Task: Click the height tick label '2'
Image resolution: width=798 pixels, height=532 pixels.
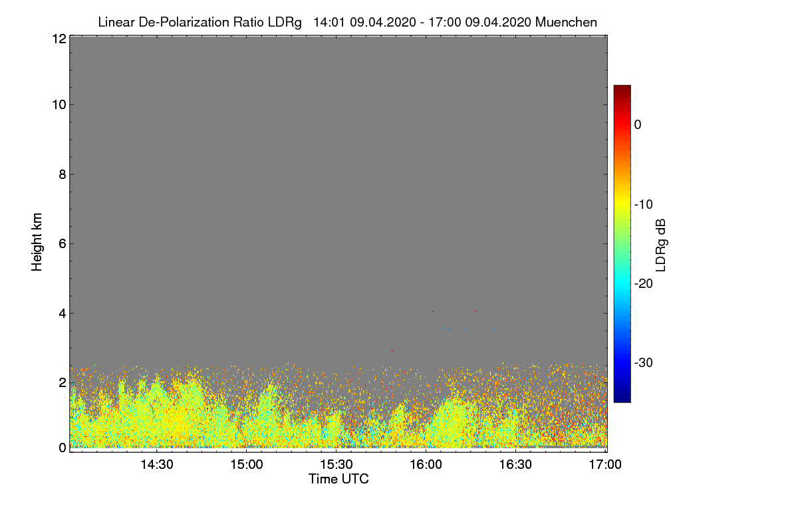Action: [61, 382]
